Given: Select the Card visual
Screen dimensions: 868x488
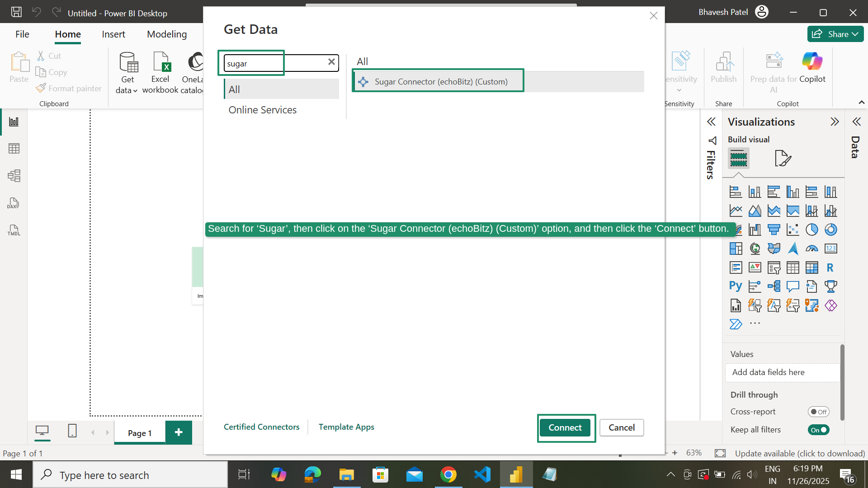Looking at the screenshot, I should tap(831, 249).
